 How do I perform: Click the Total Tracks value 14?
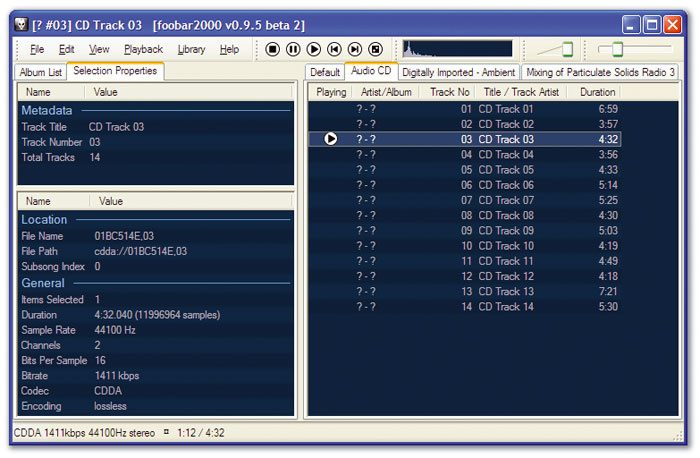coord(95,157)
